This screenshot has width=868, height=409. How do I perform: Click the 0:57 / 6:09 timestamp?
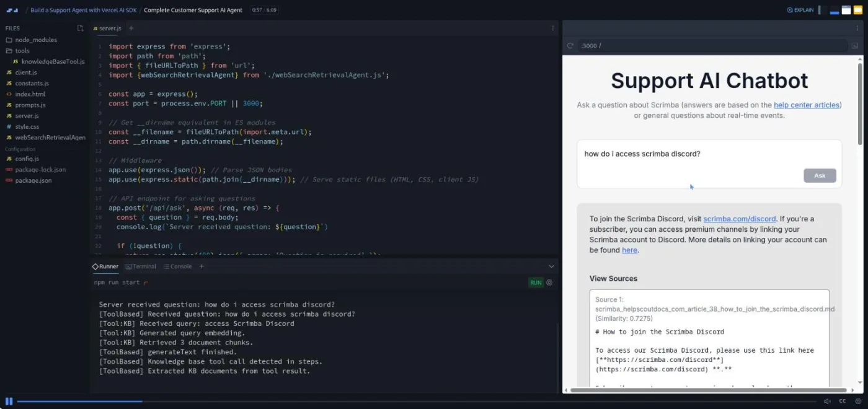click(265, 10)
